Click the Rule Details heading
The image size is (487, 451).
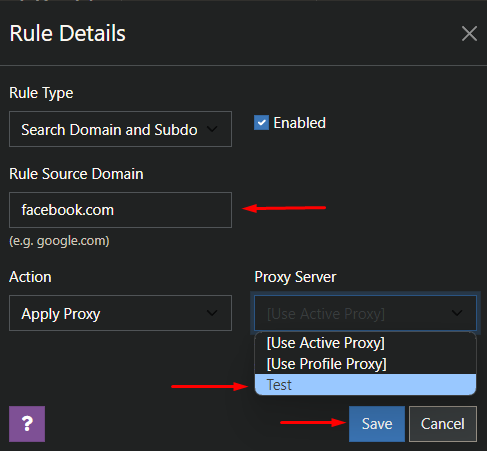(x=68, y=33)
